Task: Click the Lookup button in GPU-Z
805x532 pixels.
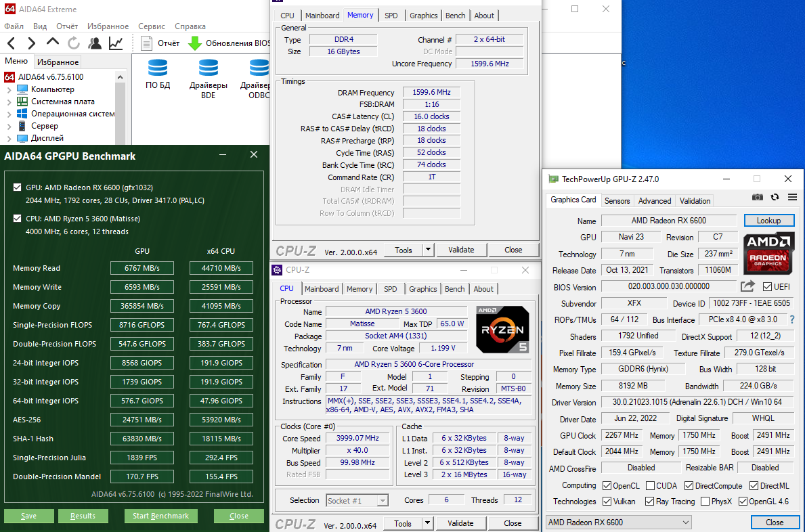Action: click(768, 221)
